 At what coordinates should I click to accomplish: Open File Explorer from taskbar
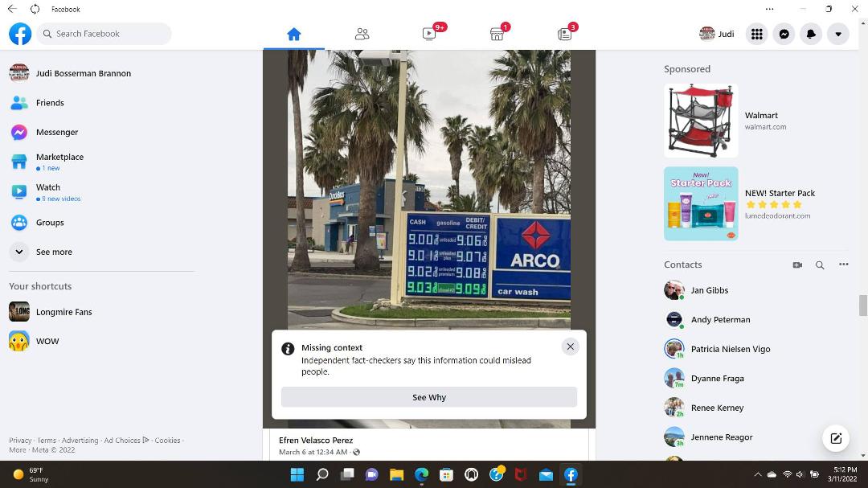(396, 474)
